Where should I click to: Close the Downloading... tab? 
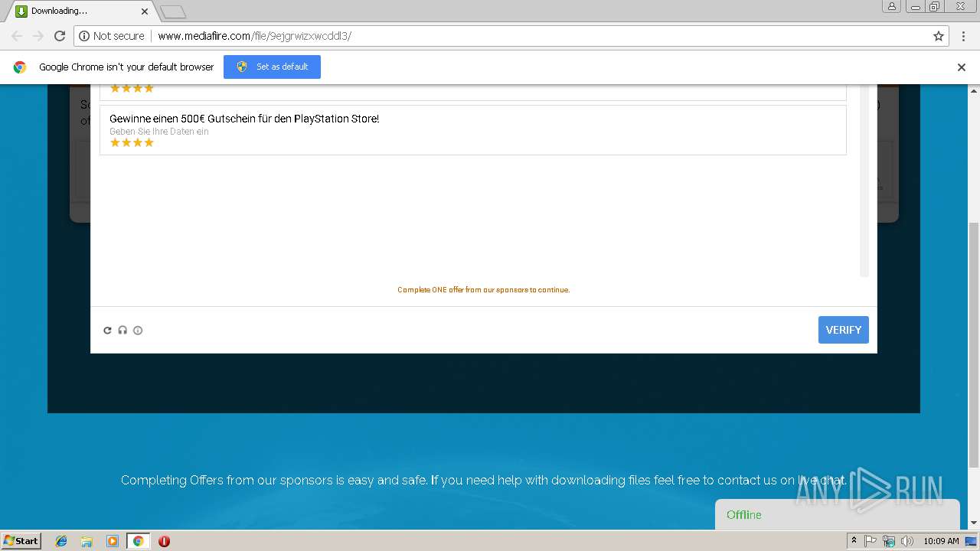(145, 11)
